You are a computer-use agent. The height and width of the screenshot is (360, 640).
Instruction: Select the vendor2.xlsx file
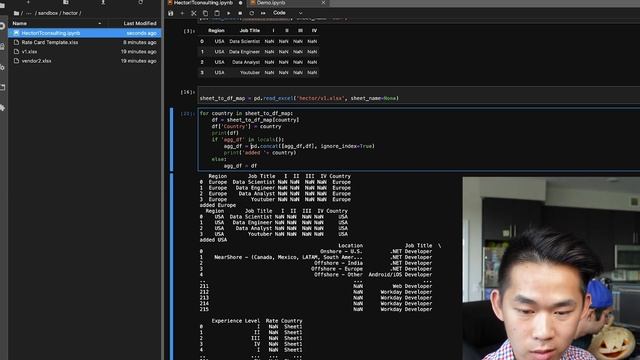click(85, 61)
